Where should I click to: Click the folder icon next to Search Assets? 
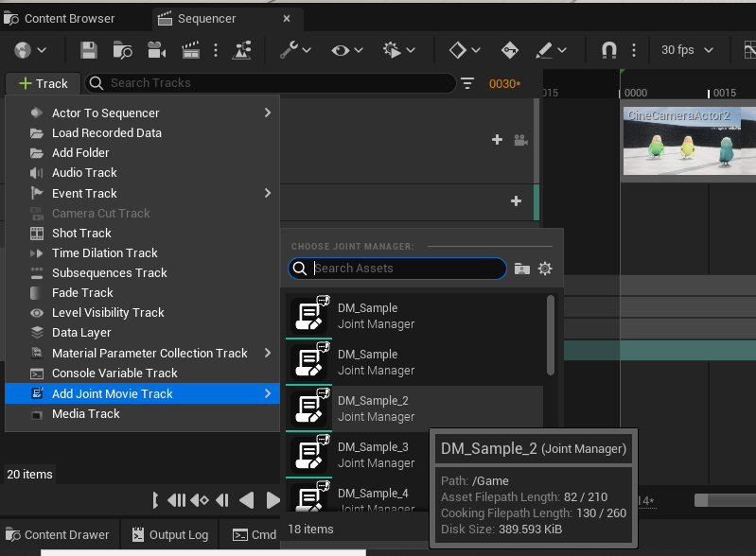[x=522, y=269]
